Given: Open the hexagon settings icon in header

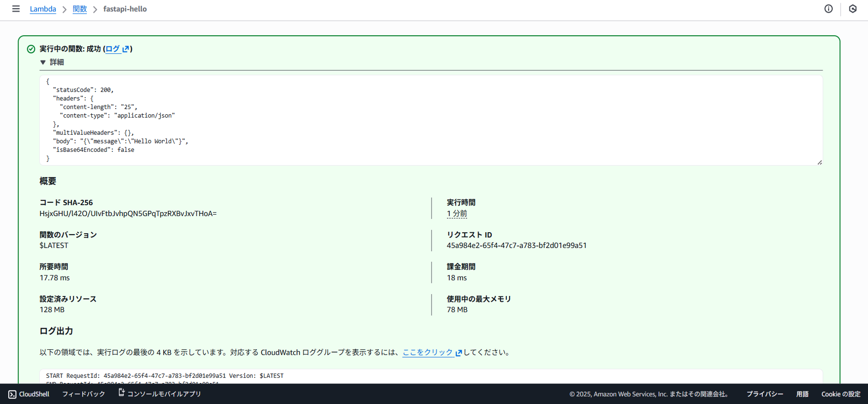Looking at the screenshot, I should click(x=853, y=9).
